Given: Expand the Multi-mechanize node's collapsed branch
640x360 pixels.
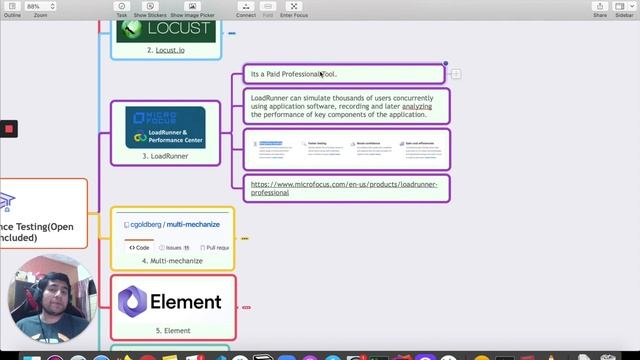Looking at the screenshot, I should [x=245, y=238].
